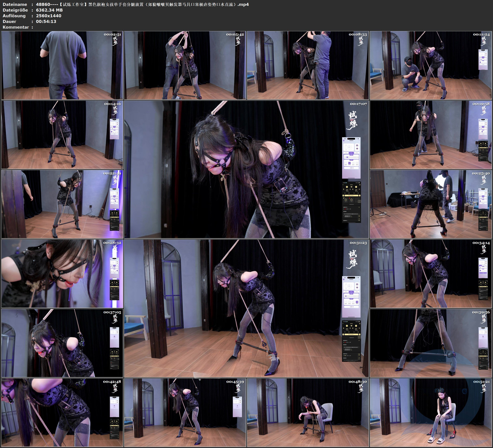The image size is (493, 448).
Task: Click the Dauer value 00:54:13
Action: pos(46,21)
